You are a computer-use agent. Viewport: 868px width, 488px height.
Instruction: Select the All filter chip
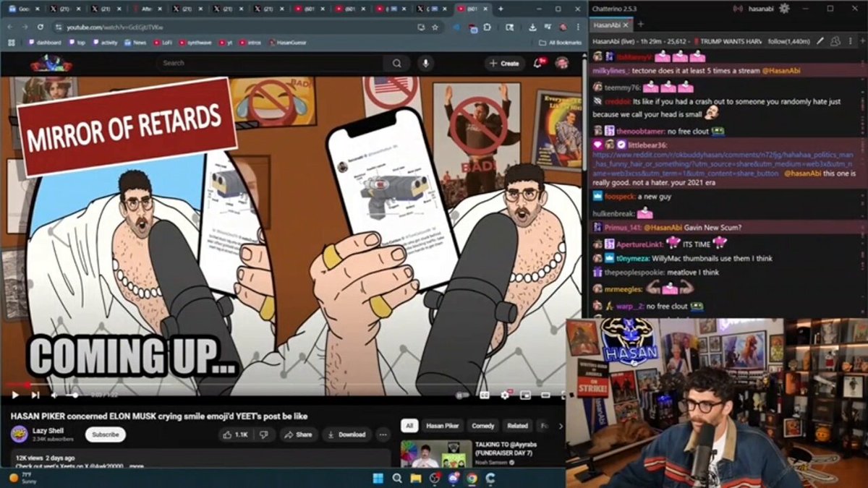[x=409, y=426]
